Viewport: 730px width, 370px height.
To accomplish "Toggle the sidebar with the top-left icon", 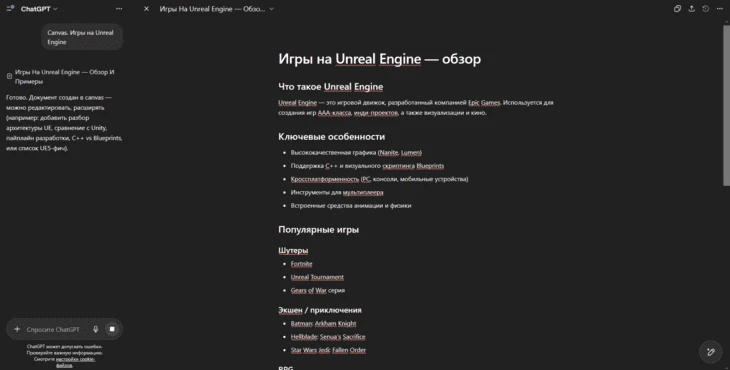I will coord(10,8).
